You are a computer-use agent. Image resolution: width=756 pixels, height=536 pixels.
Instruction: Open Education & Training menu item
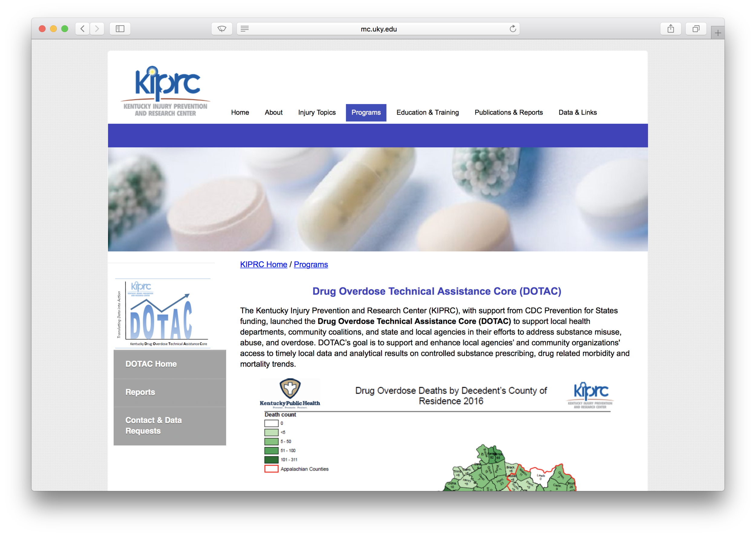(x=428, y=112)
